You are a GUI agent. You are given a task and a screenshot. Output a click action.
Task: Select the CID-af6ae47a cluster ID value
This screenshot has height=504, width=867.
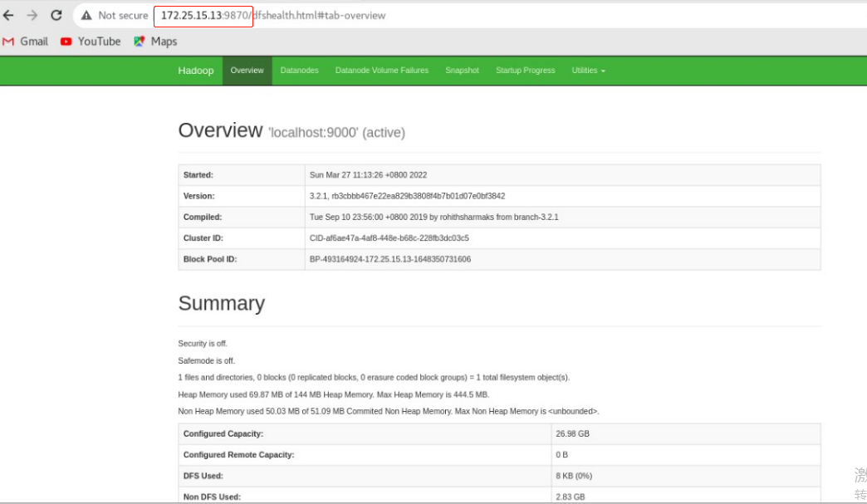point(389,238)
